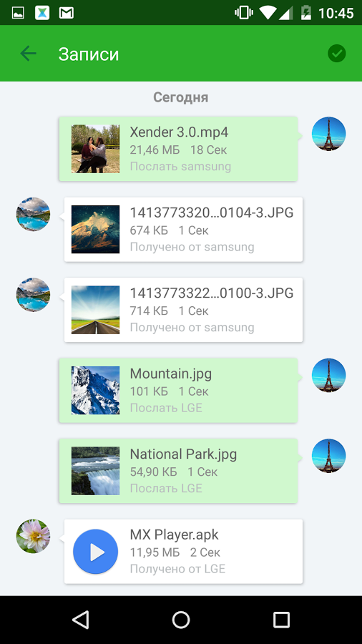Open the starry mountain image thumbnail
Image resolution: width=362 pixels, height=644 pixels.
coord(95,229)
